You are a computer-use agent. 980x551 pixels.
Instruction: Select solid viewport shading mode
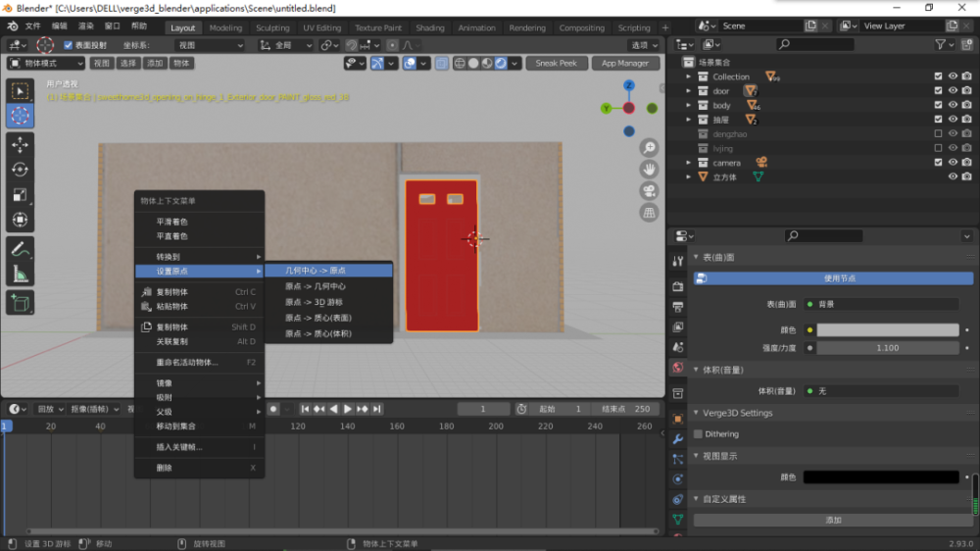pos(473,63)
